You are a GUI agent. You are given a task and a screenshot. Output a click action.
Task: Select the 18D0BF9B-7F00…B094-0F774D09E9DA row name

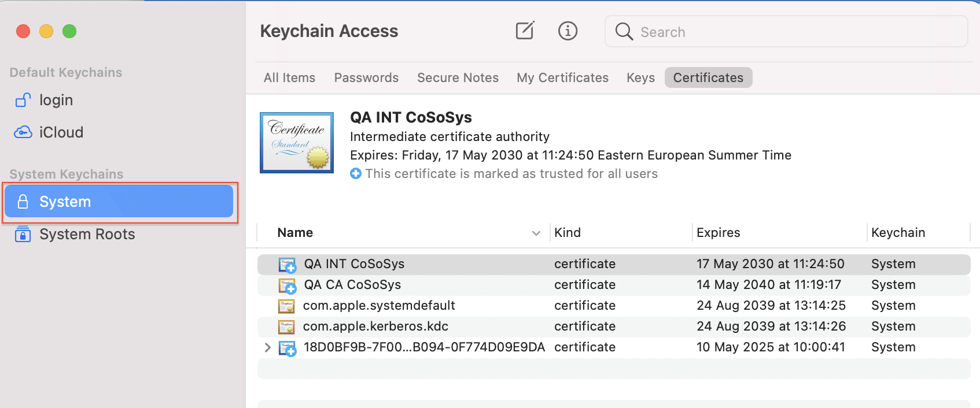(x=424, y=347)
